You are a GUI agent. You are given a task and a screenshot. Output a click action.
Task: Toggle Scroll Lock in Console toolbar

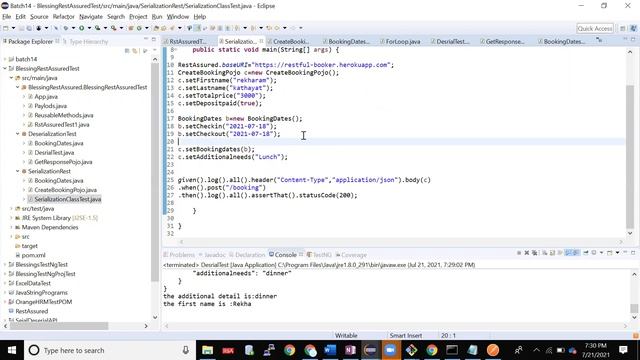click(552, 253)
